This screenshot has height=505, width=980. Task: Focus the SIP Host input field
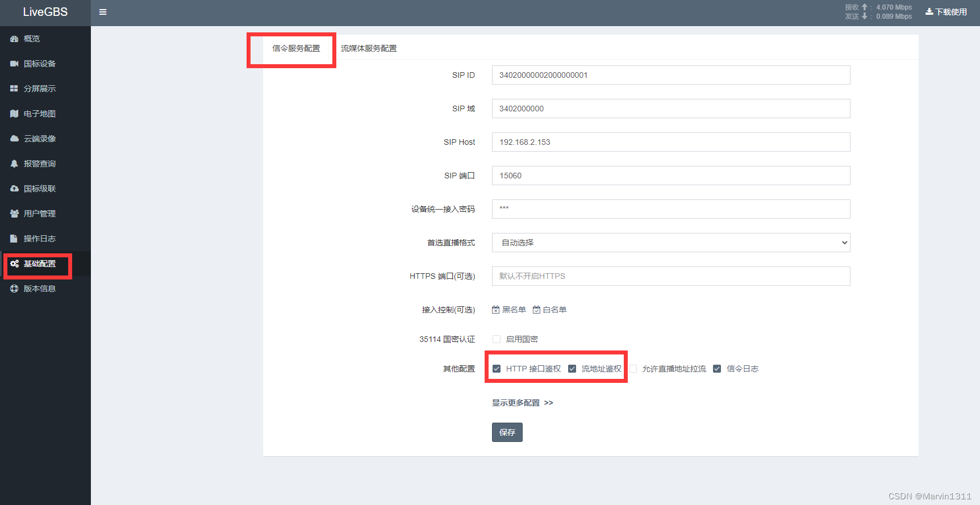pyautogui.click(x=671, y=142)
